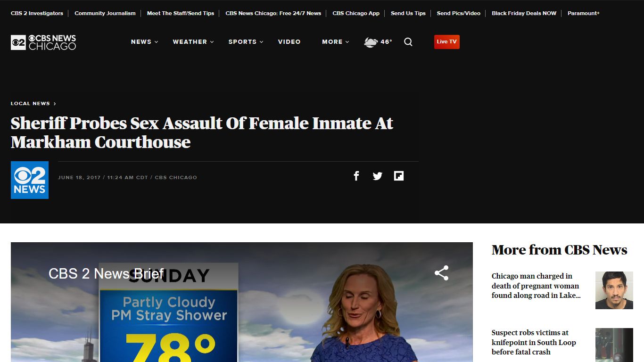Open the Video nav item
Viewport: 644px width, 362px height.
(289, 42)
